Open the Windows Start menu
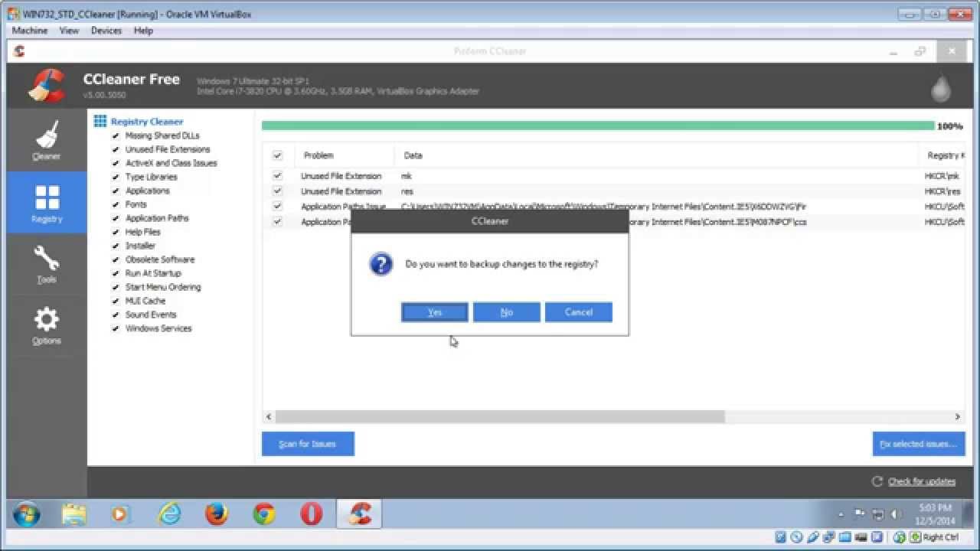980x551 pixels. point(27,514)
